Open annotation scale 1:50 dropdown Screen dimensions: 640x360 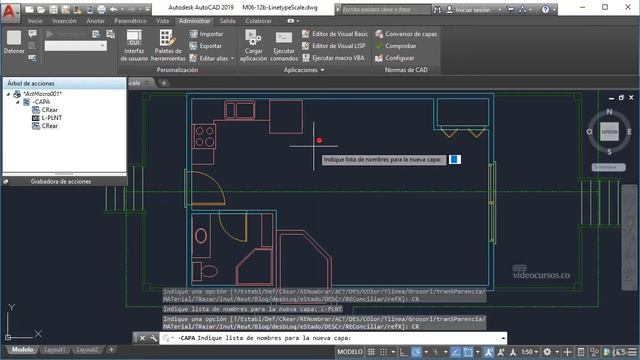click(x=529, y=352)
